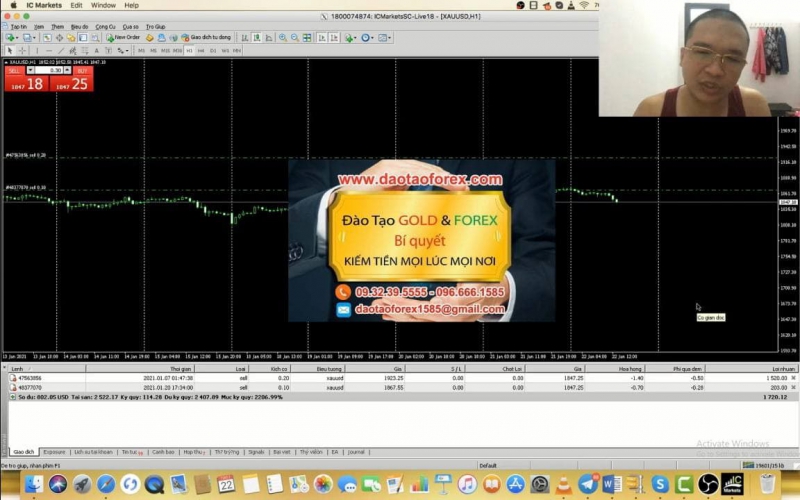
Task: Open Finder from the Dock
Action: 34,484
